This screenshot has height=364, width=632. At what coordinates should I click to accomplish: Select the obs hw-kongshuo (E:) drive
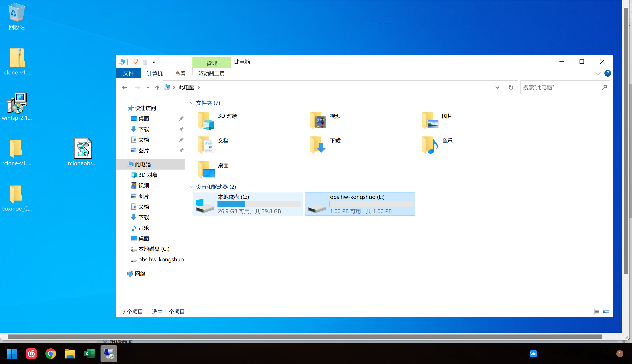pyautogui.click(x=360, y=204)
